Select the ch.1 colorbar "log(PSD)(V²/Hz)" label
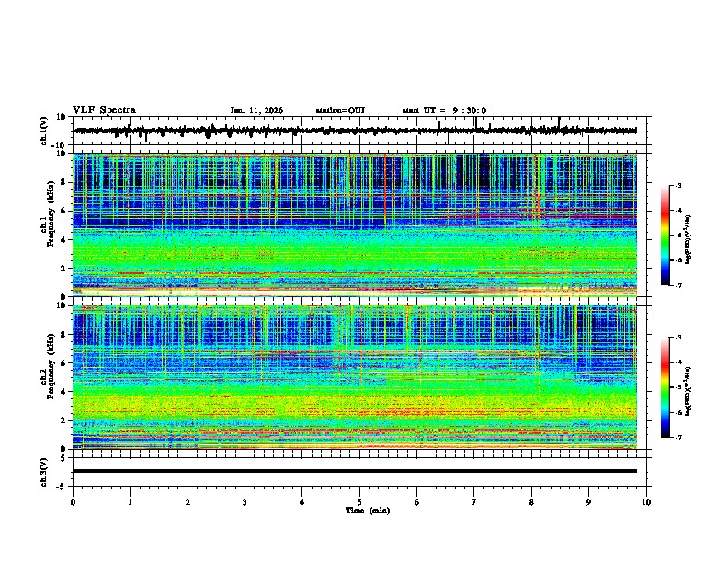 (x=688, y=240)
